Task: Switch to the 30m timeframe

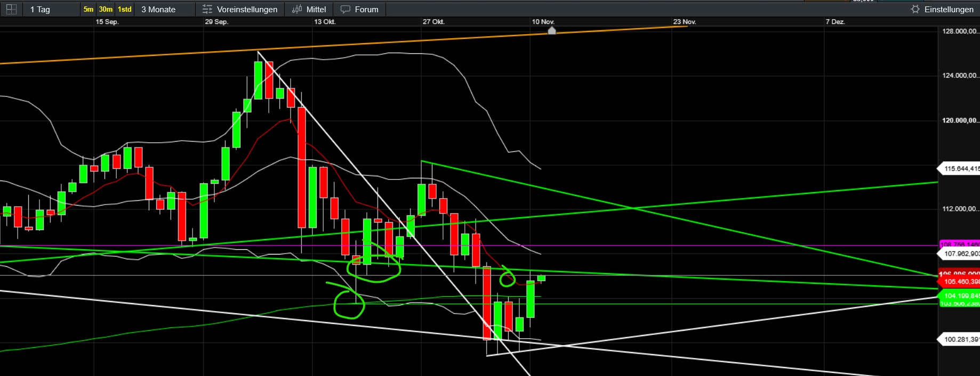Action: (106, 9)
